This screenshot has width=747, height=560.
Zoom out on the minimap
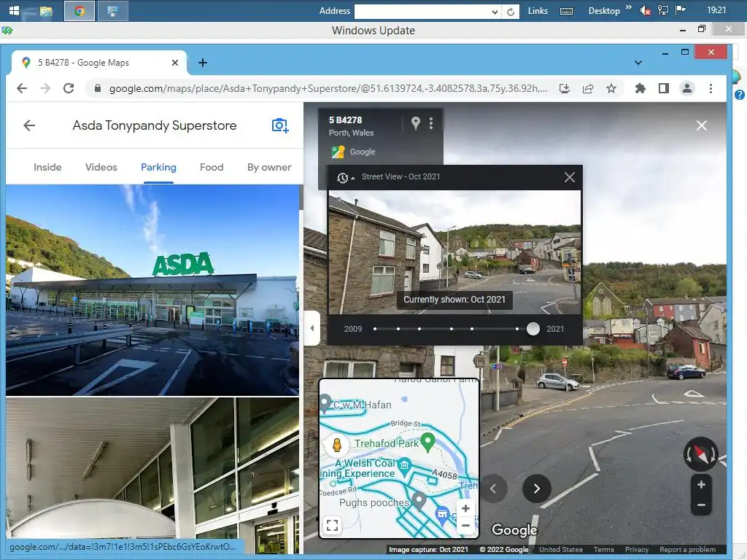click(466, 526)
